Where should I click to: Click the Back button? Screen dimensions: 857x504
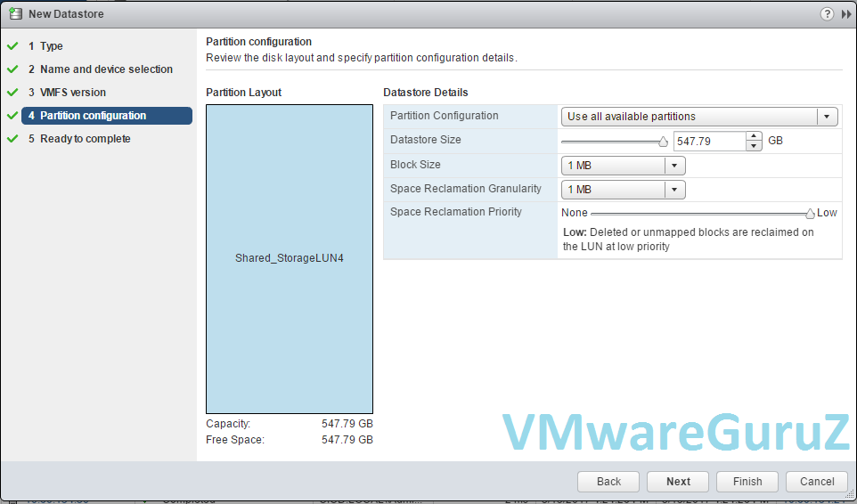click(608, 482)
